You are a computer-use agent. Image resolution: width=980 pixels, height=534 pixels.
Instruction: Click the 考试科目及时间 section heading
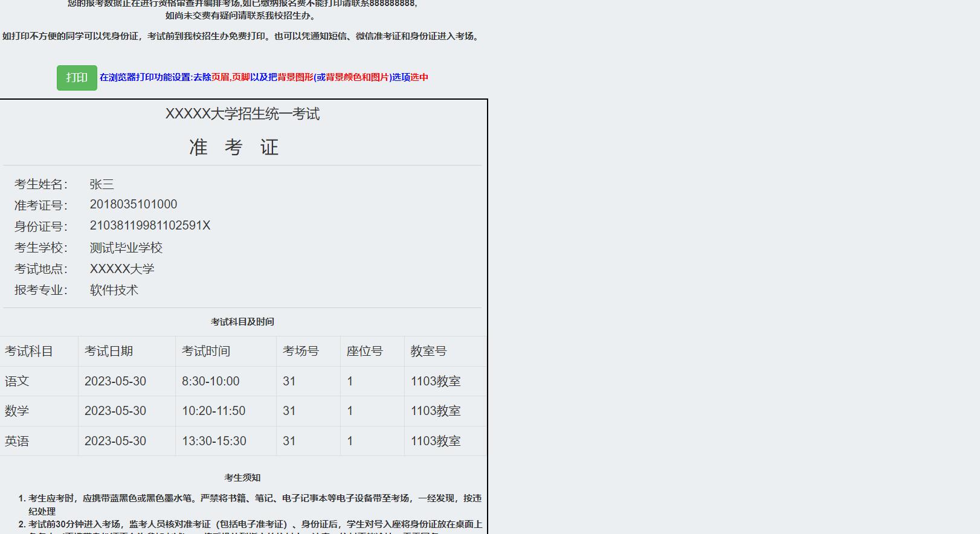click(x=242, y=322)
